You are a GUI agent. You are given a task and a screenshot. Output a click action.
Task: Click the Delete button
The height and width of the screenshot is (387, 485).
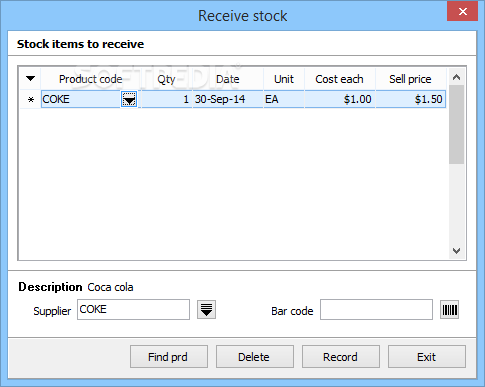point(255,357)
